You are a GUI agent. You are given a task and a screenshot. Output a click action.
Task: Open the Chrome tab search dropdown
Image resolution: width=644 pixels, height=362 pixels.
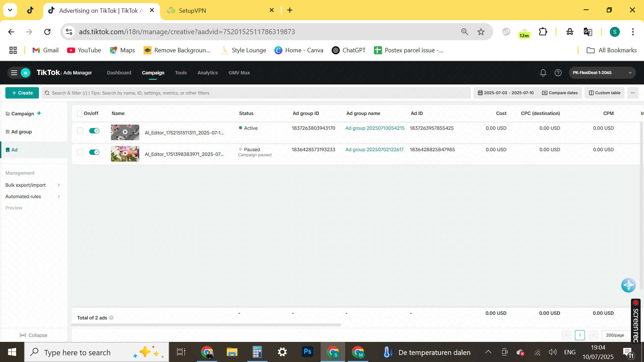pyautogui.click(x=10, y=10)
